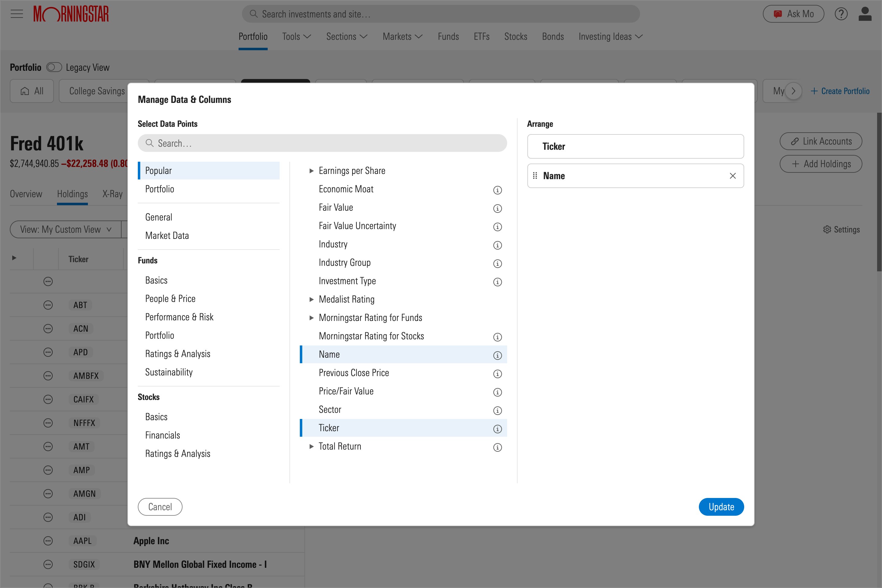Click the drag handle icon next to Name
Image resolution: width=882 pixels, height=588 pixels.
coord(536,175)
